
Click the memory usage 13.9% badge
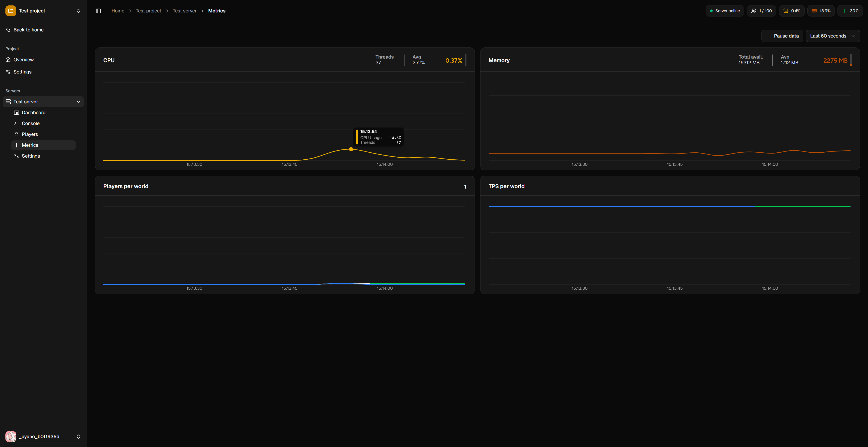(x=821, y=11)
